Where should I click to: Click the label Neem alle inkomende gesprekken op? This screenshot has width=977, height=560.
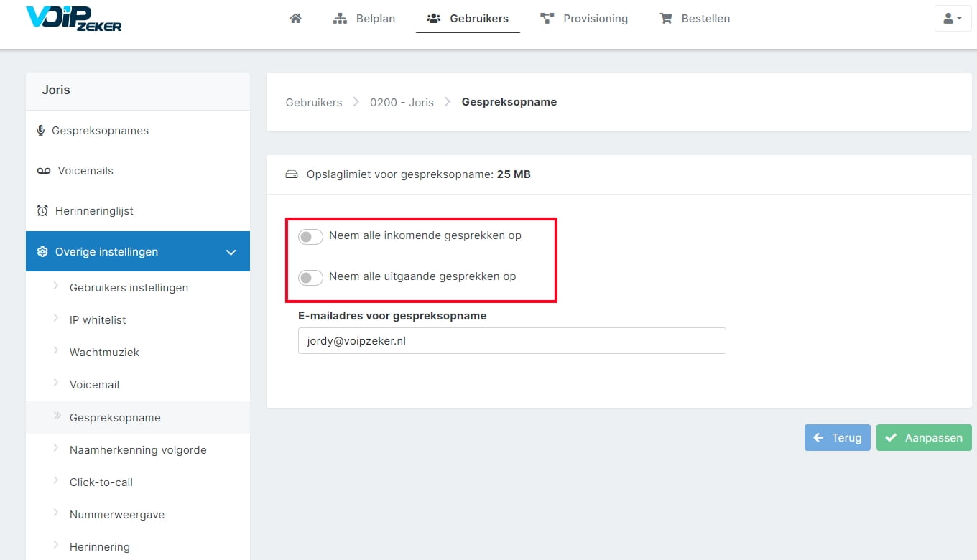click(425, 235)
